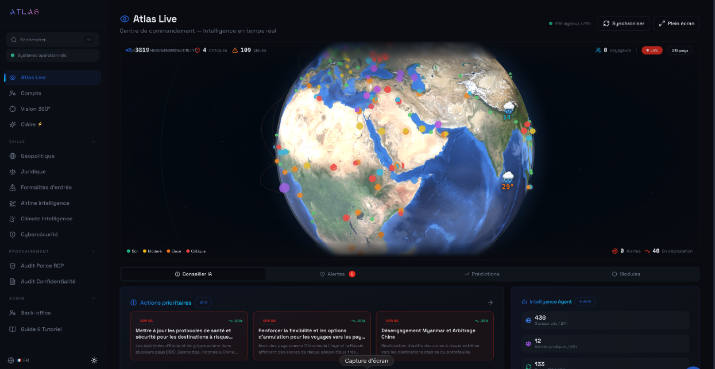Open the Prédictions tab
Screen dimensions: 715x369
click(482, 274)
